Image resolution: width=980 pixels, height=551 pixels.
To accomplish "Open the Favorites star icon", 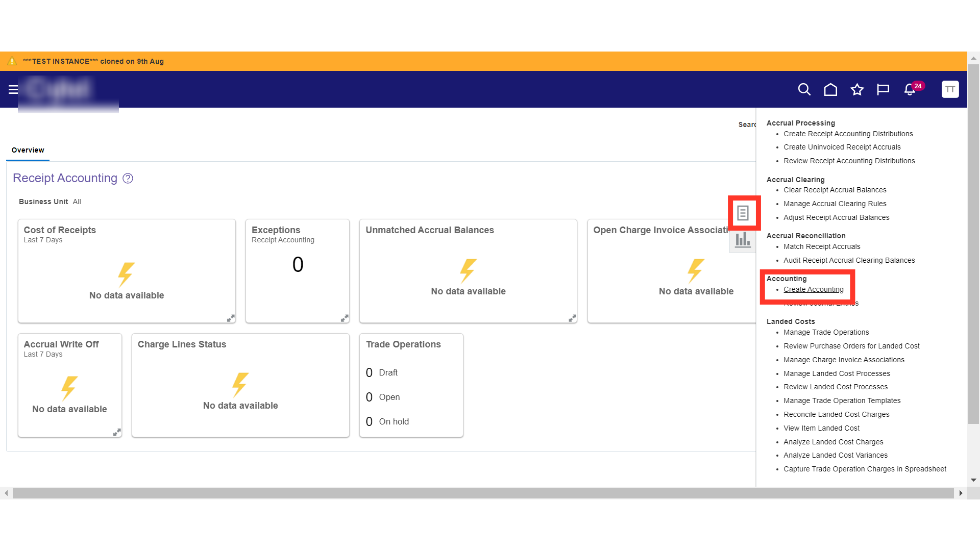I will (857, 89).
